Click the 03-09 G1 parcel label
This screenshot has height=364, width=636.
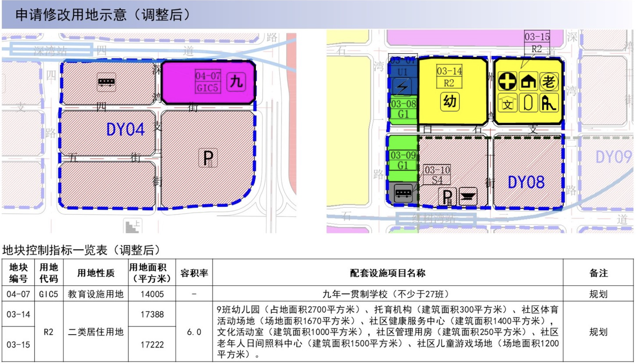point(403,160)
